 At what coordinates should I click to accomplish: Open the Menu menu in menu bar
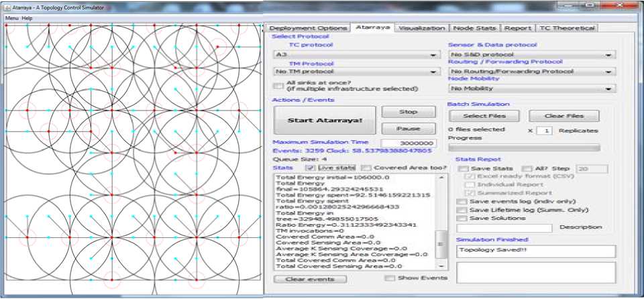(11, 17)
